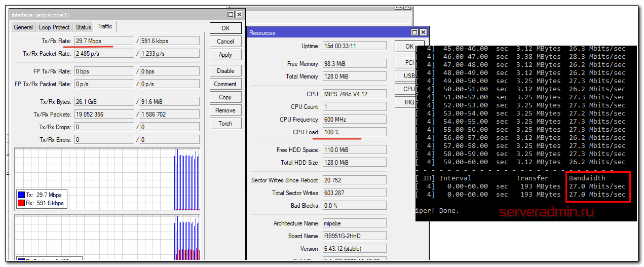
Task: Click the Board Name field RB951G-2HnD
Action: 354,236
